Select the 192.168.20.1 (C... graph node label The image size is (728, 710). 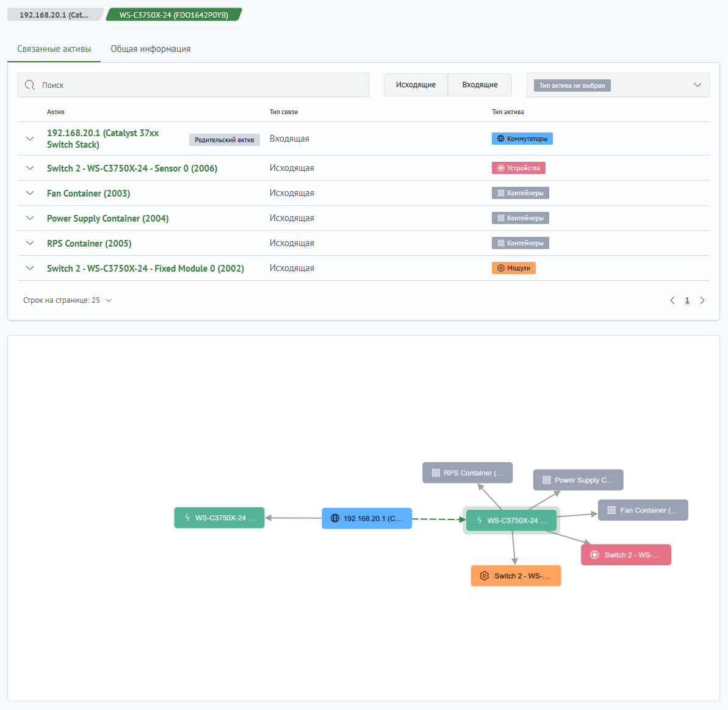point(373,518)
